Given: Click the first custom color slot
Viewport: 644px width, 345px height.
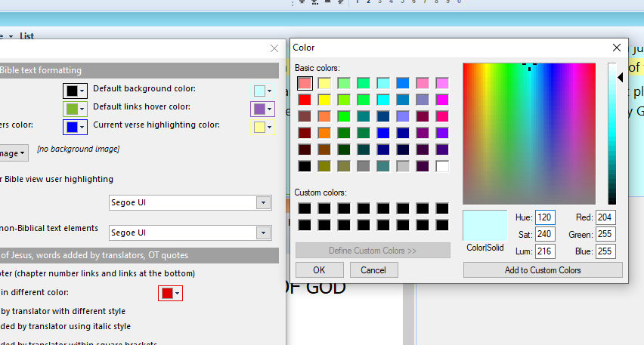Looking at the screenshot, I should (x=305, y=208).
